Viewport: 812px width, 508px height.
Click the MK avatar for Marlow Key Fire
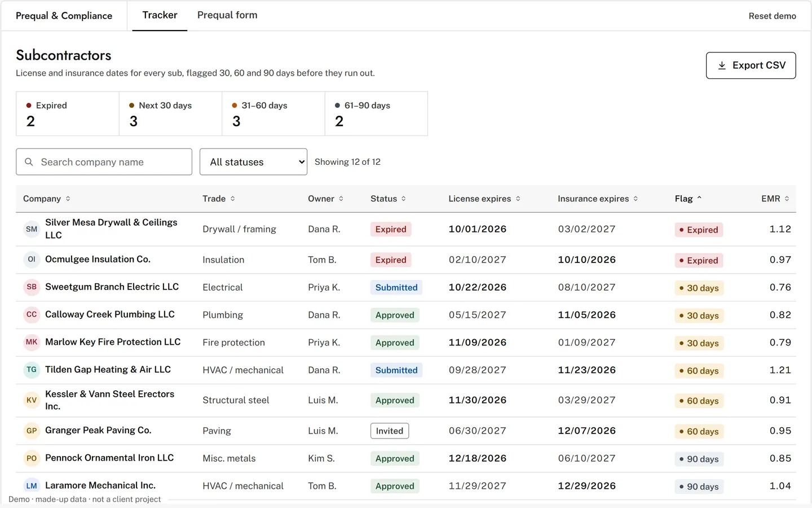pos(32,343)
